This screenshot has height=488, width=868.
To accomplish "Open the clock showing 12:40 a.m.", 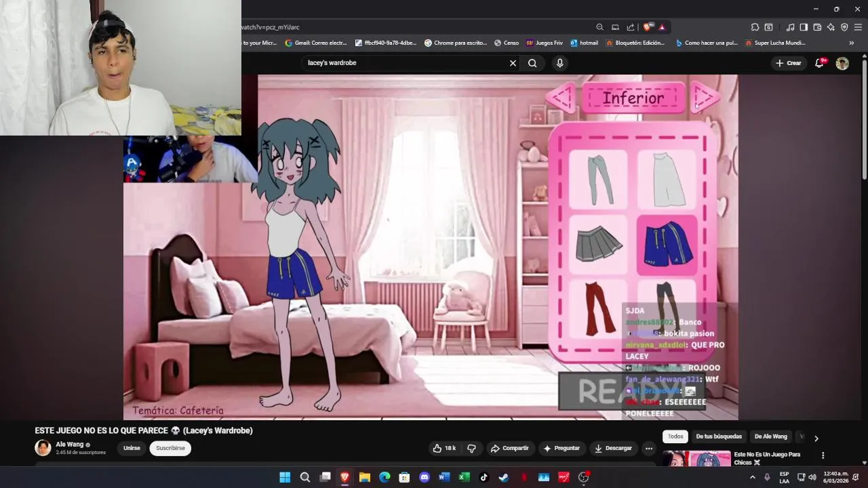I will 835,477.
